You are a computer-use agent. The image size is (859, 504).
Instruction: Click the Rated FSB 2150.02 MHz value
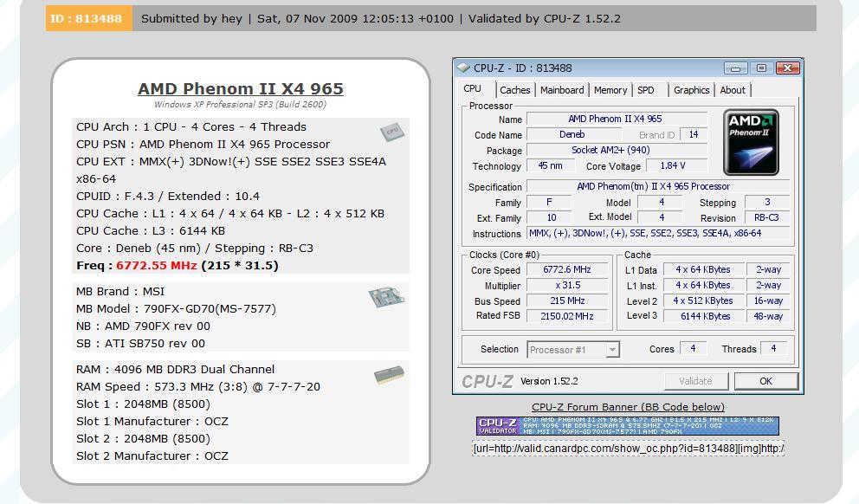coord(567,316)
